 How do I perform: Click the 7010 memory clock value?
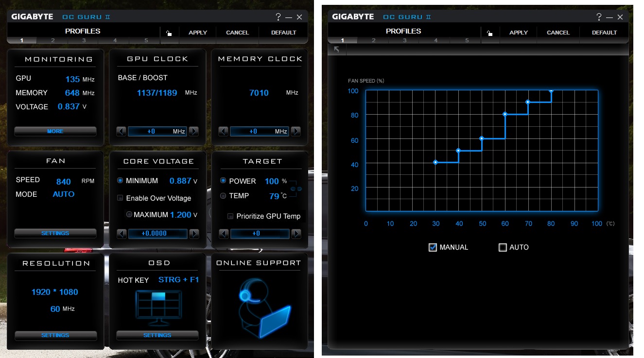[x=259, y=93]
